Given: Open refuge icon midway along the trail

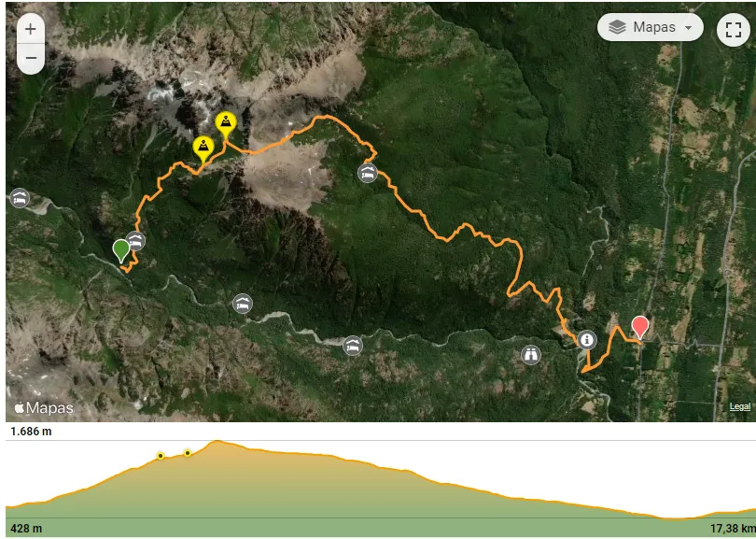Looking at the screenshot, I should [x=368, y=173].
